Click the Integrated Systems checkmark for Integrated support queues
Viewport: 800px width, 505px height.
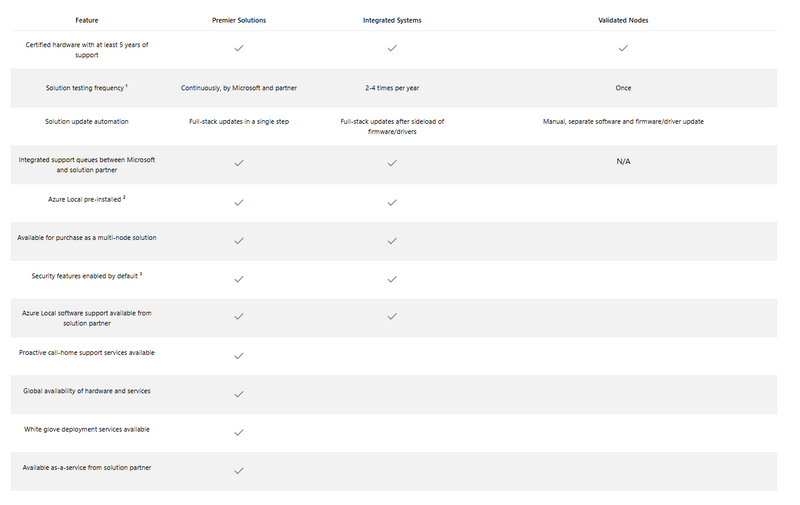pos(392,163)
